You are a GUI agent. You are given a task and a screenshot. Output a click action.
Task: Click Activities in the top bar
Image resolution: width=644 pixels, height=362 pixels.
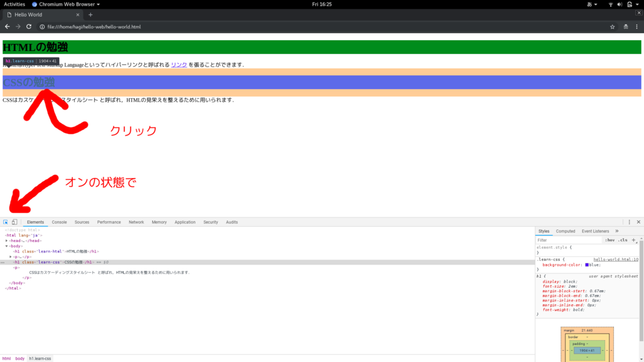pos(14,4)
